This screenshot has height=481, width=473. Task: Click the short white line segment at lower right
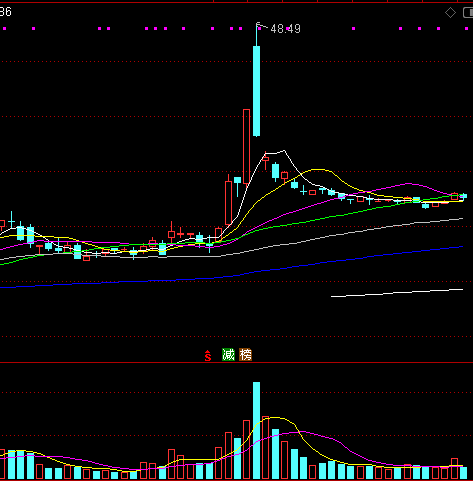[x=397, y=293]
